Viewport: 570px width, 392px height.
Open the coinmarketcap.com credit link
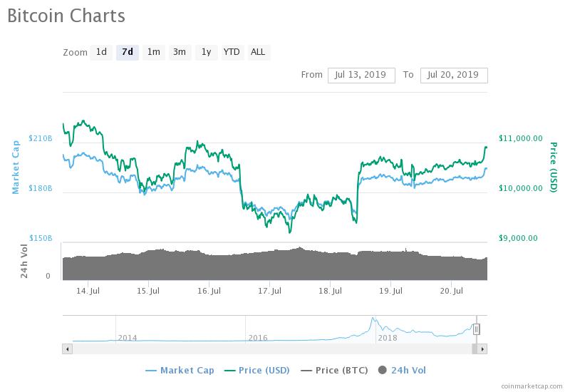pos(531,384)
